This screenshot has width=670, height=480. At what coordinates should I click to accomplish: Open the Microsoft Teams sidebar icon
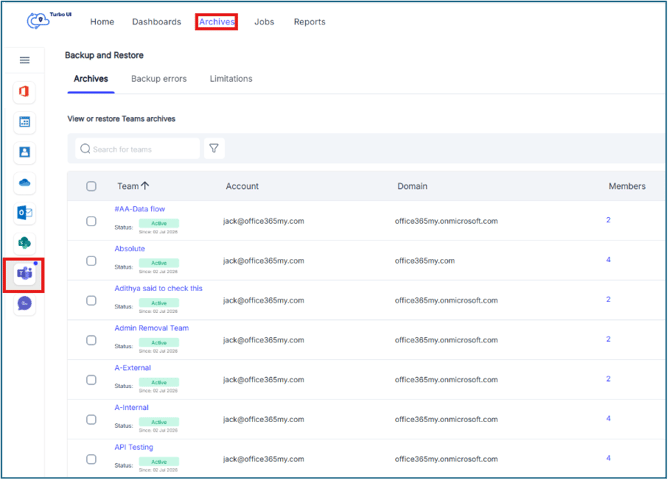24,274
